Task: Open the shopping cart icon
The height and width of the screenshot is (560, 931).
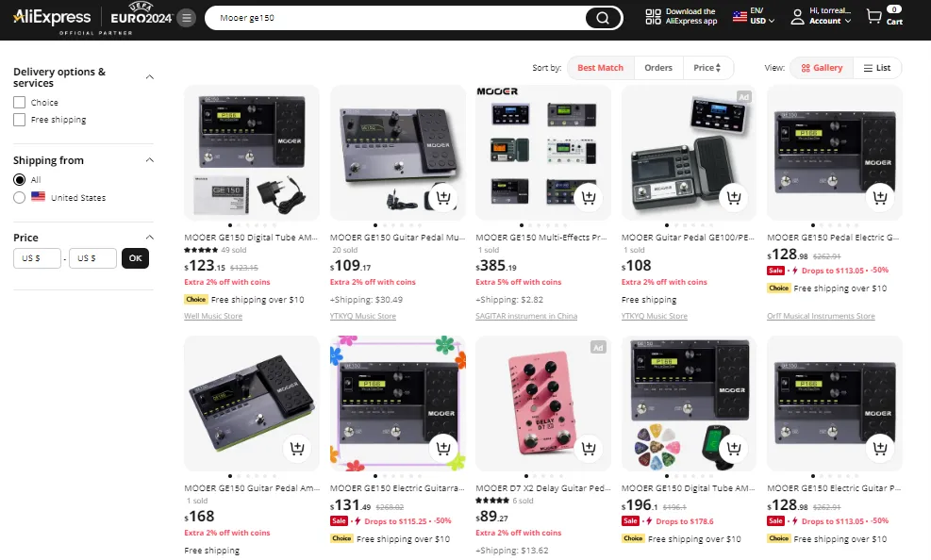Action: (x=873, y=17)
